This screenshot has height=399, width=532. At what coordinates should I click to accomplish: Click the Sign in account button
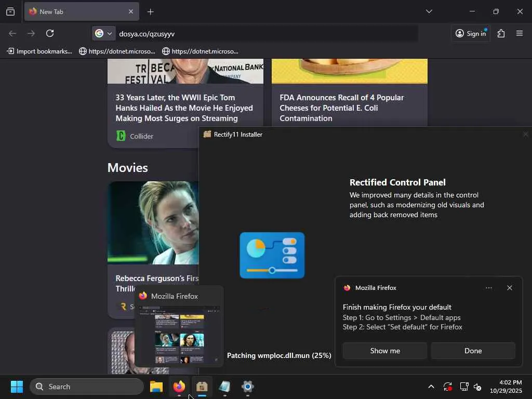(x=471, y=33)
